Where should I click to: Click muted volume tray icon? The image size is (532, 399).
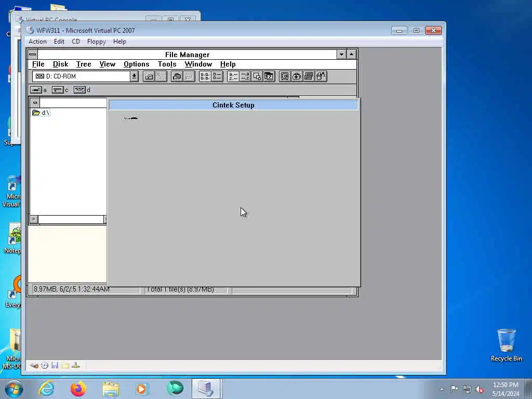[x=480, y=389]
